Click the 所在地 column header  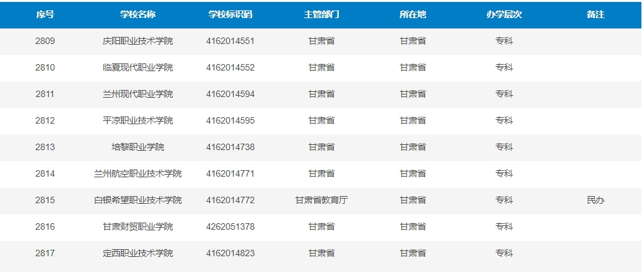coord(413,15)
